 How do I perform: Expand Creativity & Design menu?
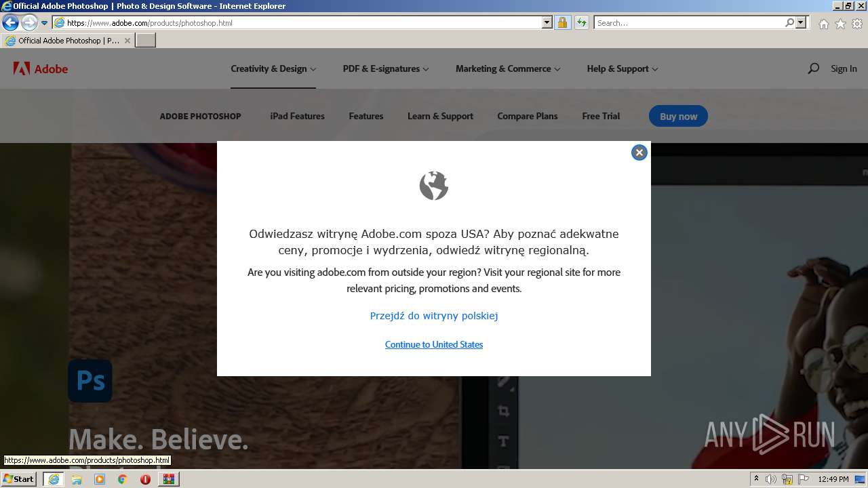pyautogui.click(x=273, y=68)
